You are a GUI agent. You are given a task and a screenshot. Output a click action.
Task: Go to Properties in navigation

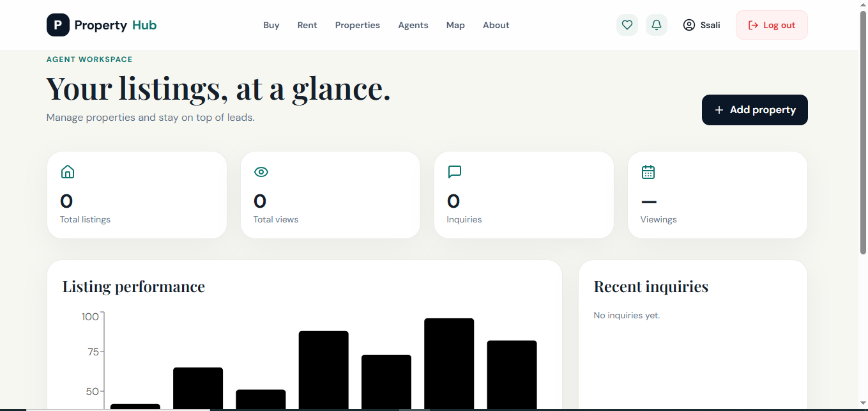tap(358, 25)
